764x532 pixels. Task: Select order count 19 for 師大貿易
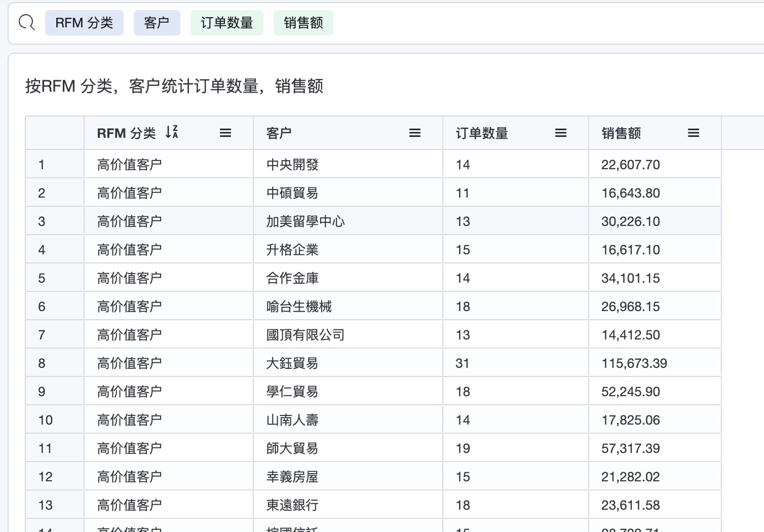pos(463,448)
